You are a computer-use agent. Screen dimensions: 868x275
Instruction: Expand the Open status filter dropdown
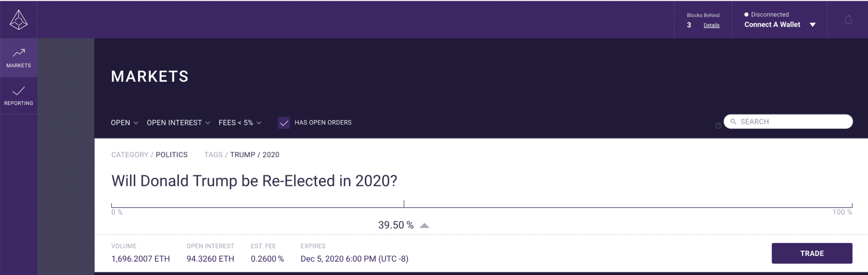pyautogui.click(x=124, y=123)
